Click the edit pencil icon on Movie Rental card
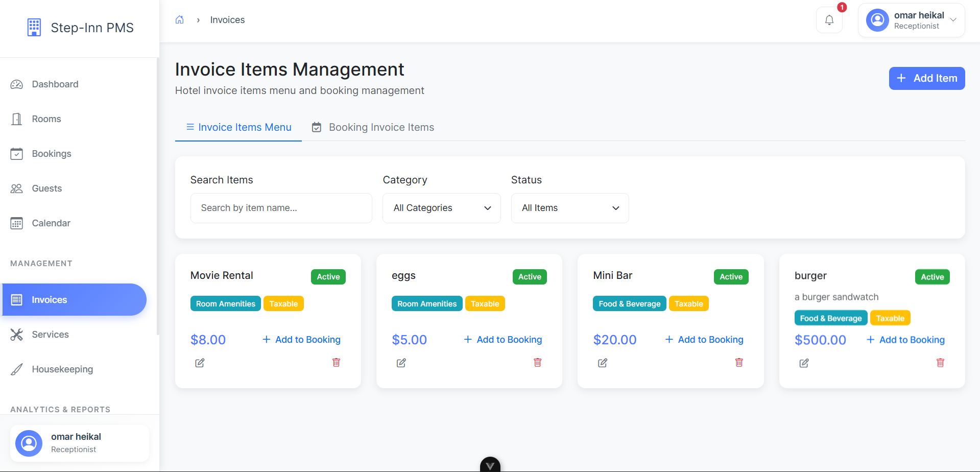Image resolution: width=980 pixels, height=472 pixels. click(x=199, y=363)
